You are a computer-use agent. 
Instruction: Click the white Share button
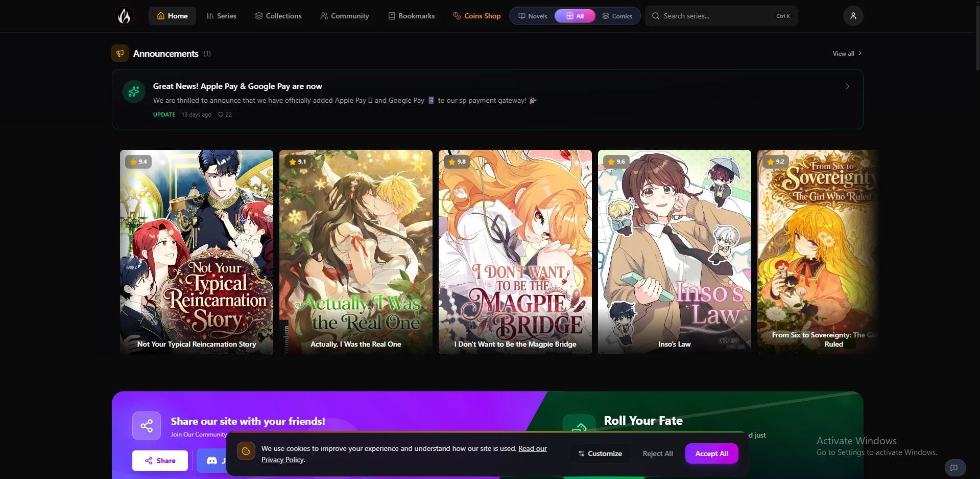[x=160, y=461]
